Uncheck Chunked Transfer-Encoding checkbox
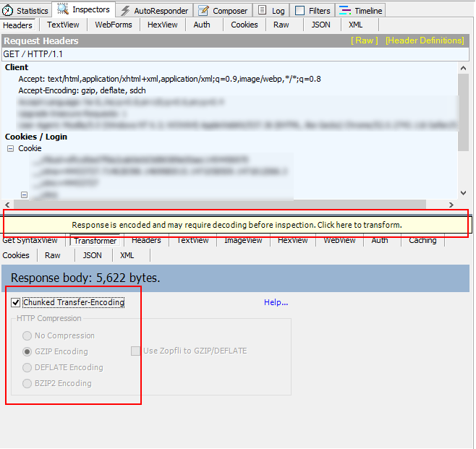Screen dimensions: 476x449 click(x=15, y=302)
